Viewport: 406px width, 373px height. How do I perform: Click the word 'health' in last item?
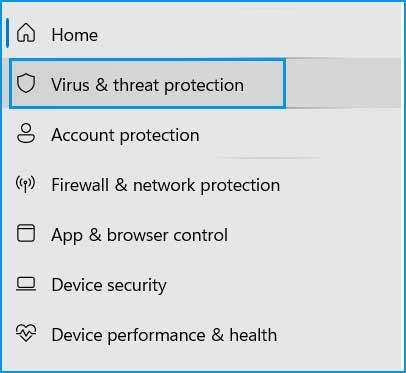coord(253,335)
